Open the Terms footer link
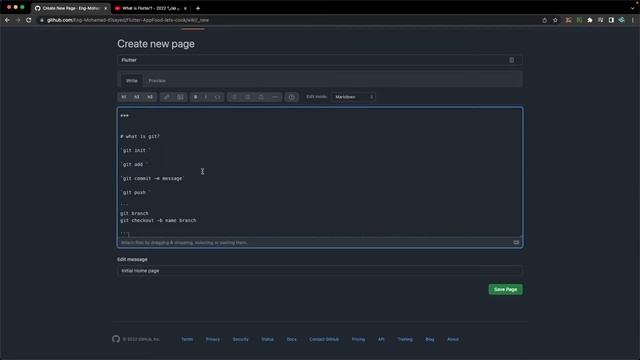Screen dimensions: 640x360 pos(187,339)
